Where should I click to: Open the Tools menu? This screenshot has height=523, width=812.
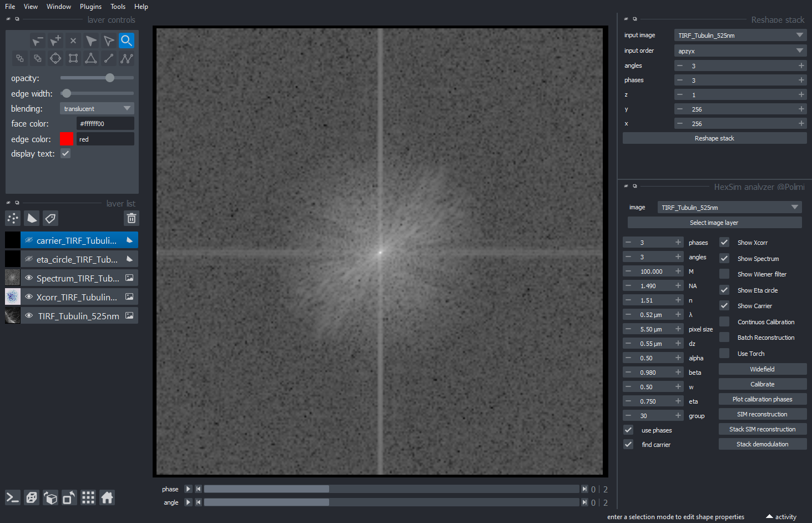coord(118,7)
